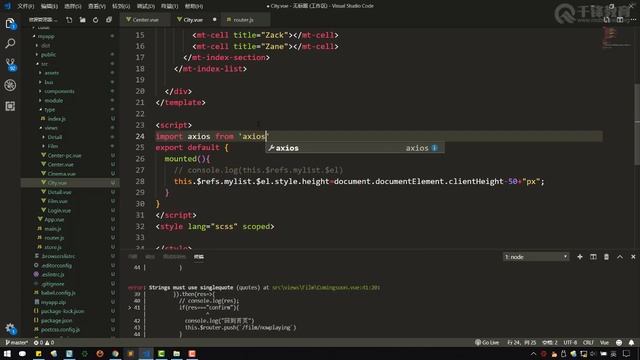Click the feedback smiley in status bar

(619, 342)
